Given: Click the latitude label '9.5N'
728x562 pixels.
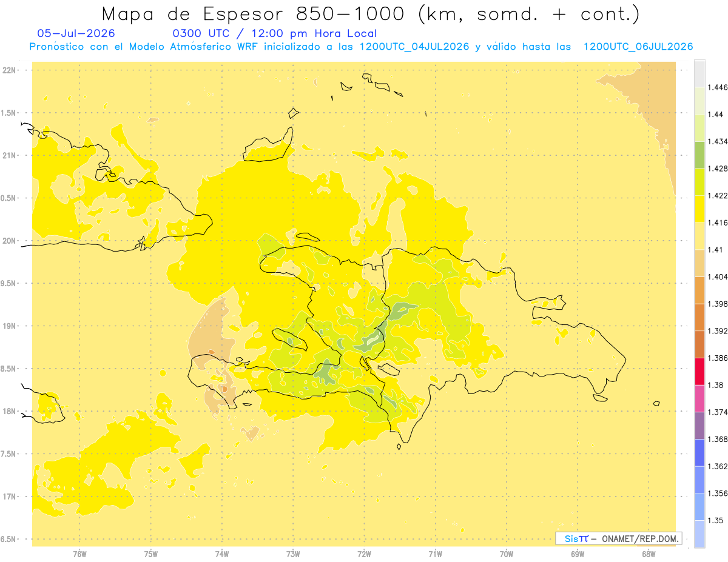Looking at the screenshot, I should tap(9, 284).
